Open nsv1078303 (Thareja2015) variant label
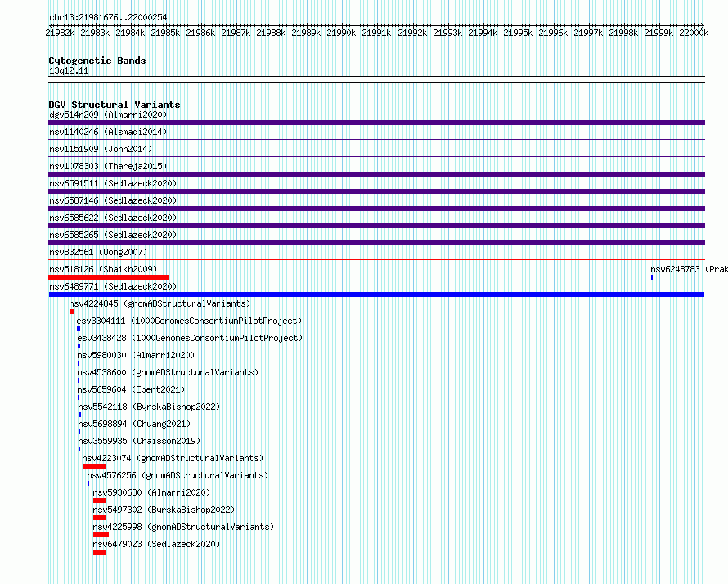The image size is (728, 584). pyautogui.click(x=108, y=166)
